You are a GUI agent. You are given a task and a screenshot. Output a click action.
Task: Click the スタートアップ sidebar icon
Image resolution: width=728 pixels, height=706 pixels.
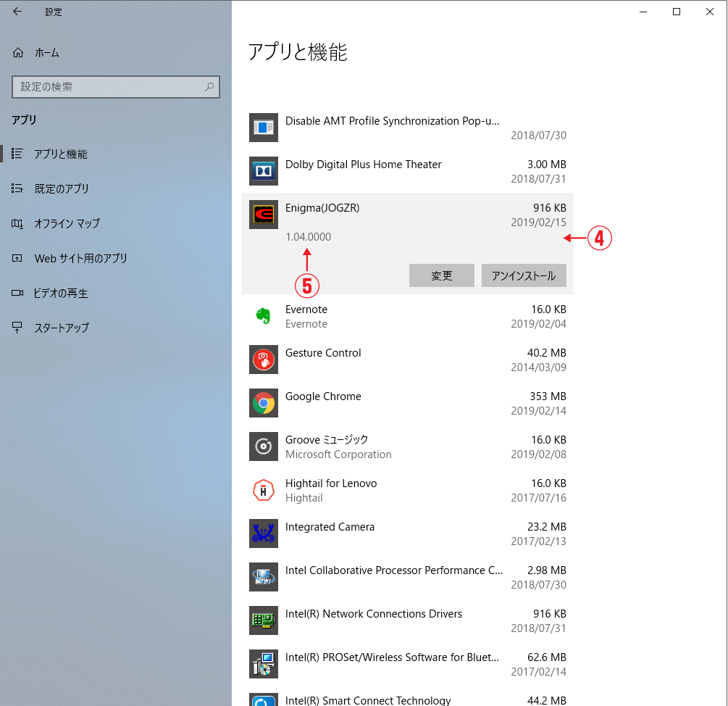pyautogui.click(x=17, y=328)
